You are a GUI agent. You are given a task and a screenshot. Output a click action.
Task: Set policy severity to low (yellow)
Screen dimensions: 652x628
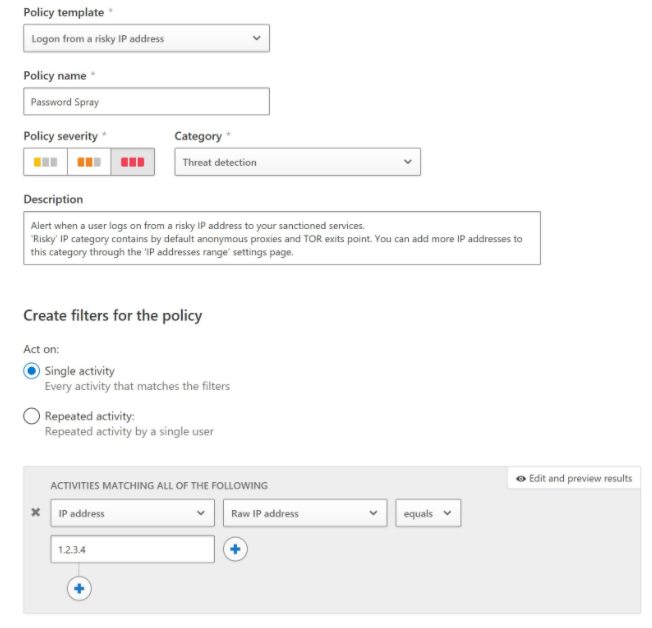(x=45, y=162)
